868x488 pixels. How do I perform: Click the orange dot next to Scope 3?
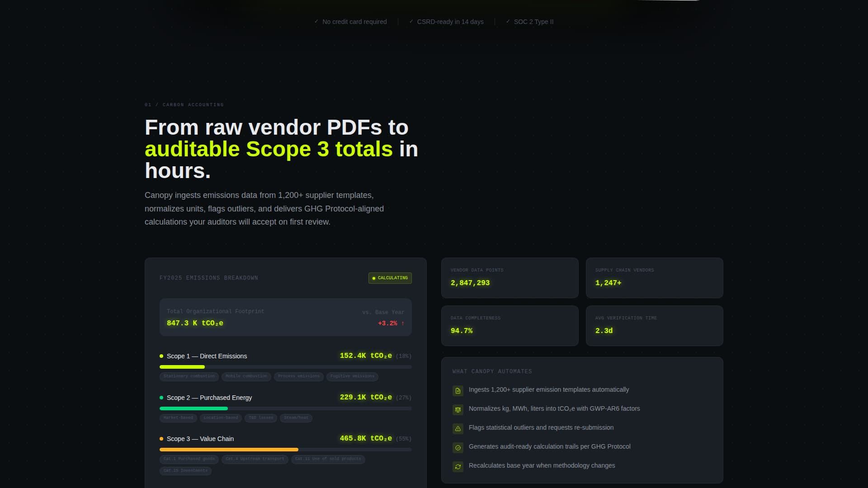(161, 439)
